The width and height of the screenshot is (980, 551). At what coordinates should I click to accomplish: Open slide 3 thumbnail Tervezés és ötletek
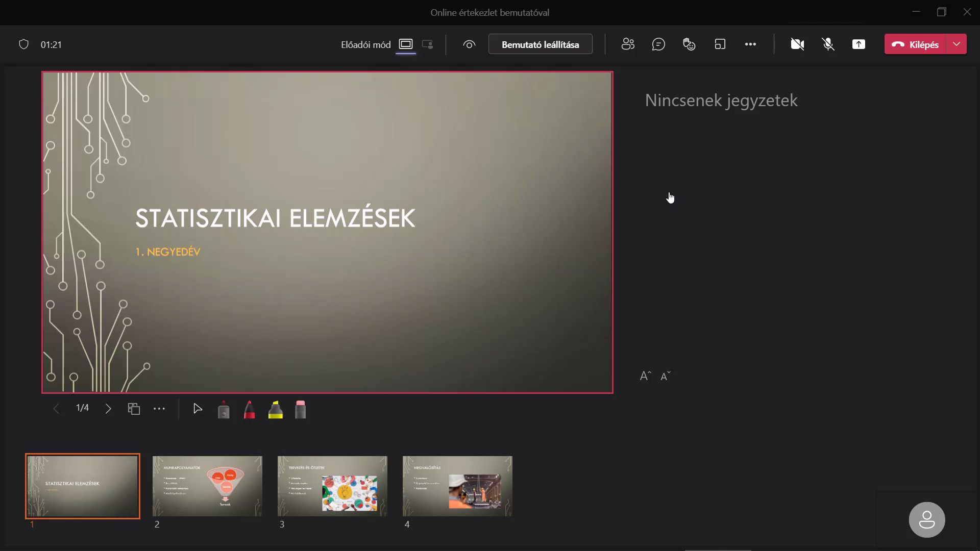332,486
